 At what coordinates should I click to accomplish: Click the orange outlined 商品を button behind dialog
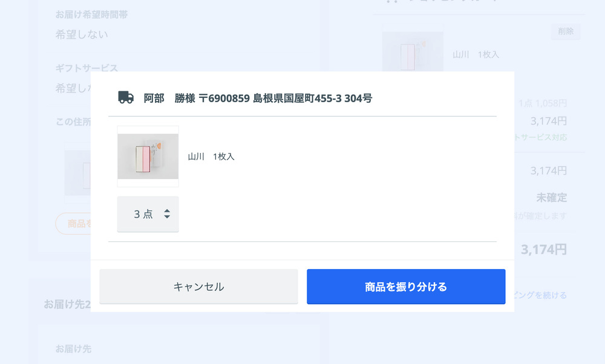click(x=74, y=224)
